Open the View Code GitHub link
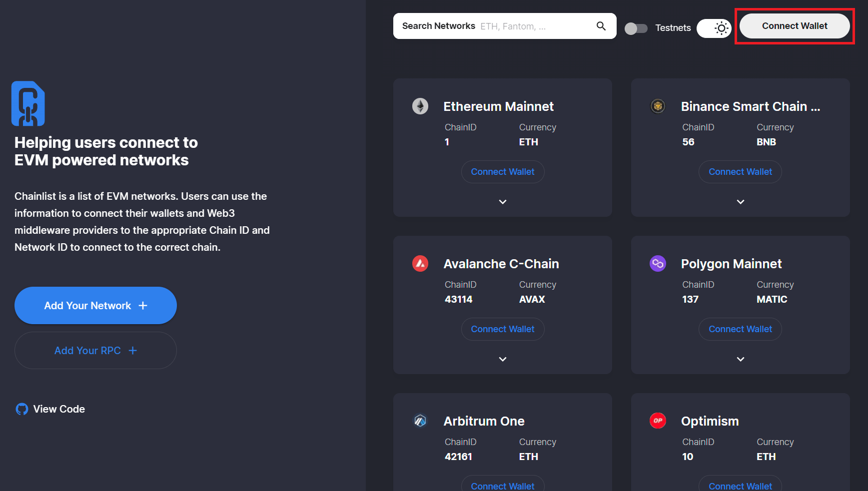 pos(50,409)
